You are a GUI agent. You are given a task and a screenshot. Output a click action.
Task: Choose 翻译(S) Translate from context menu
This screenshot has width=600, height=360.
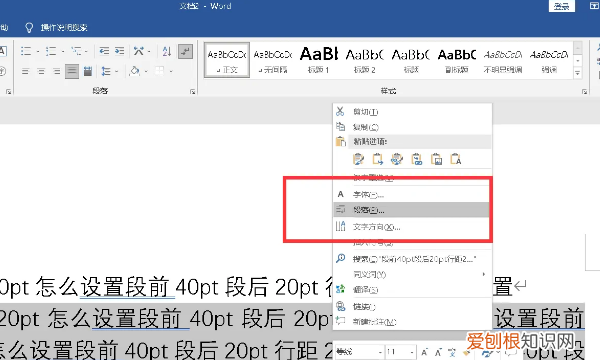tap(412, 290)
